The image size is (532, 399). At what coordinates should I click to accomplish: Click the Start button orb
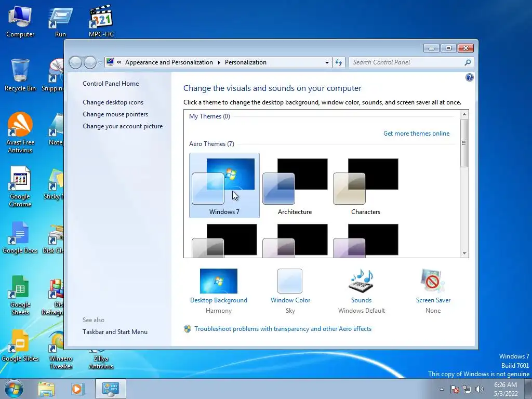(14, 389)
